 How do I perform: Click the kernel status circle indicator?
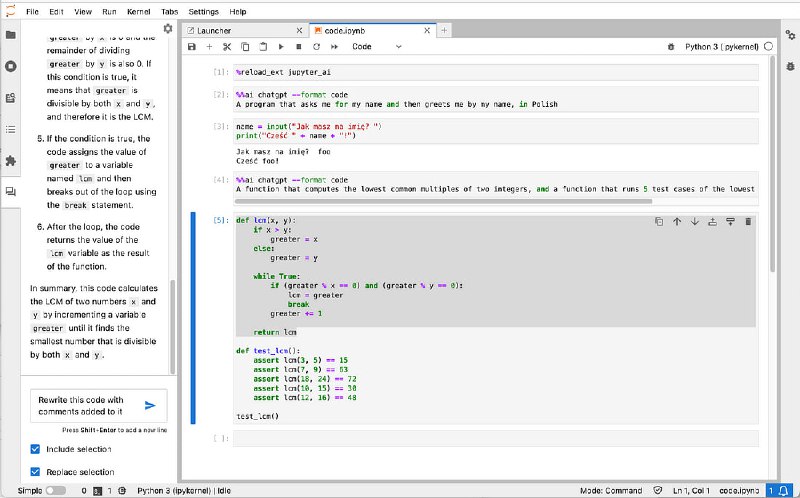click(x=768, y=46)
